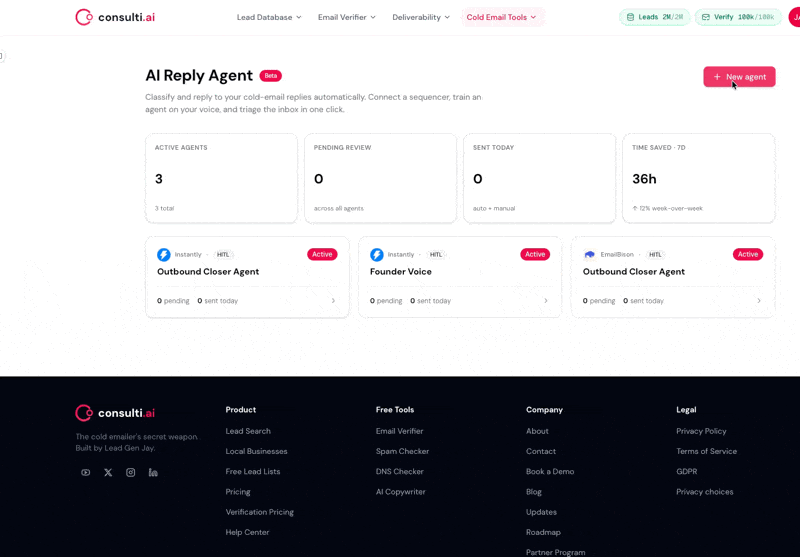Open the Privacy Policy footer link
The image size is (800, 557).
(701, 431)
